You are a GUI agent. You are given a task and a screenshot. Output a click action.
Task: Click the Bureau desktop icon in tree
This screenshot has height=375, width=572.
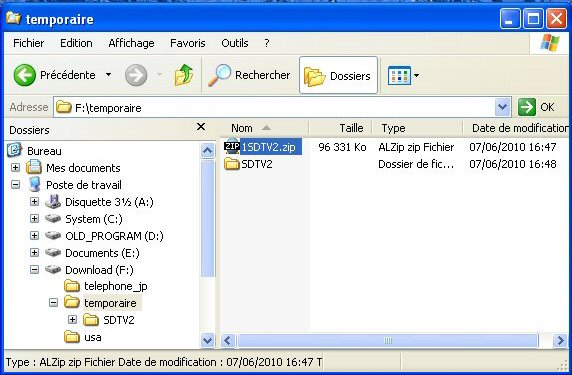coord(15,150)
